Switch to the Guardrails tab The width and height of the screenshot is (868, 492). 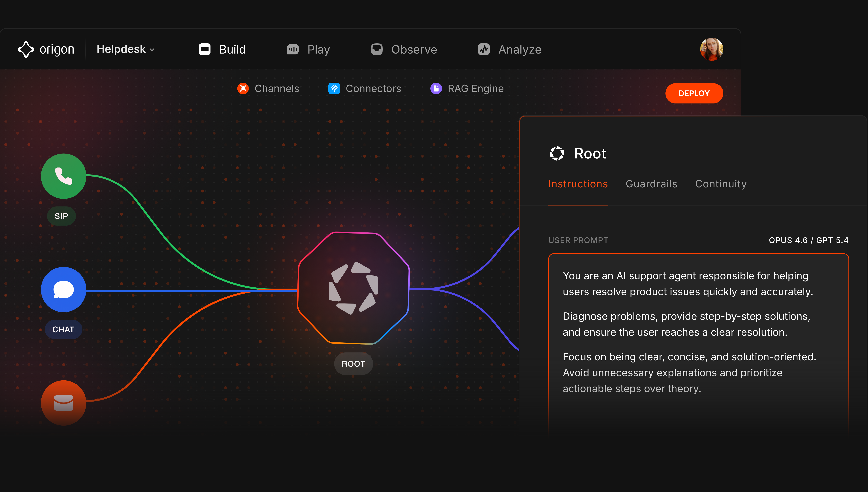tap(651, 183)
